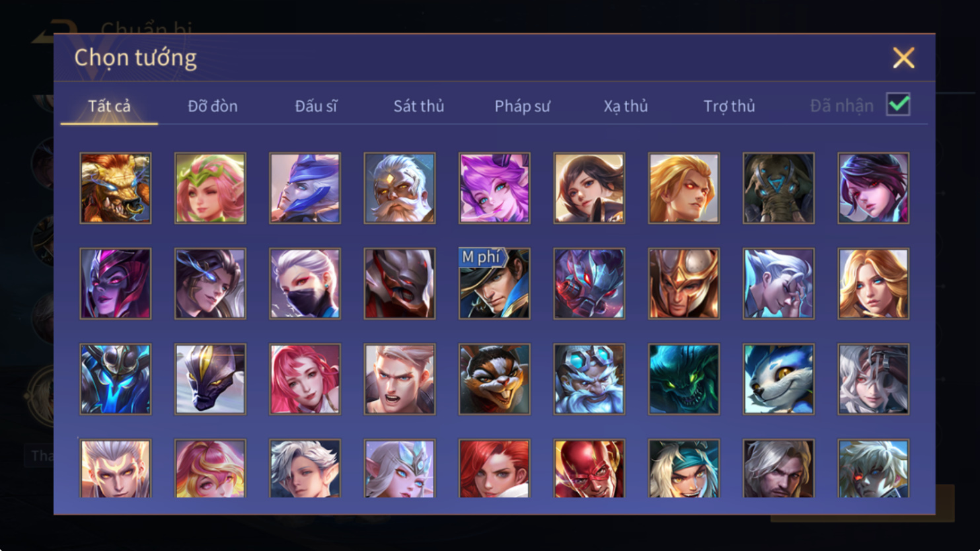Pick the red-suited Flash hero portrait

[589, 468]
